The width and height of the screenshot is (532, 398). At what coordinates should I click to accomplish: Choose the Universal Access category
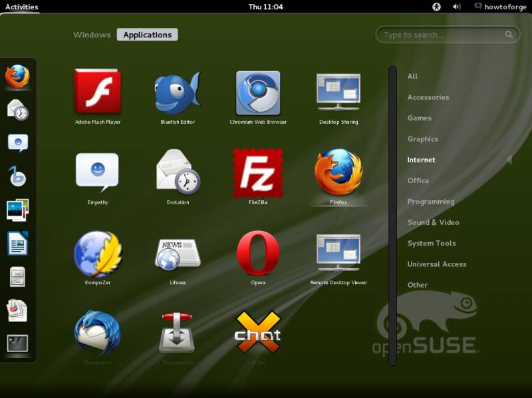[x=437, y=264]
